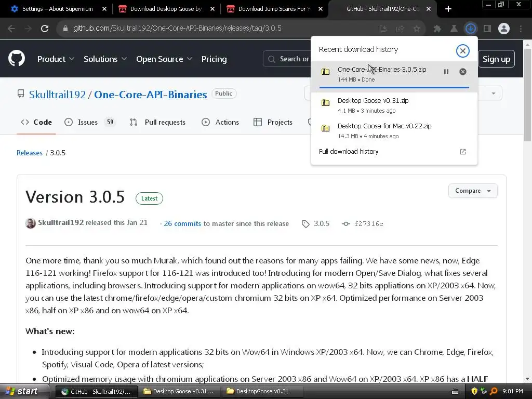Expand the Open Source menu
Viewport: 532px width, 399px height.
coord(164,59)
